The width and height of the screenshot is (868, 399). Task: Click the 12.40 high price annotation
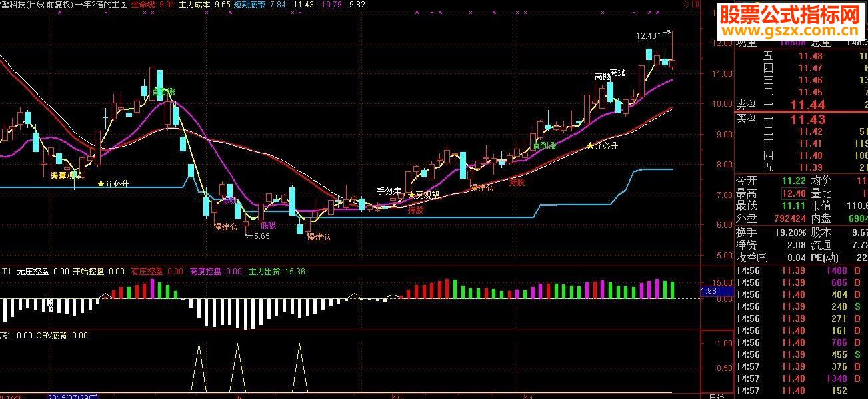click(x=646, y=35)
